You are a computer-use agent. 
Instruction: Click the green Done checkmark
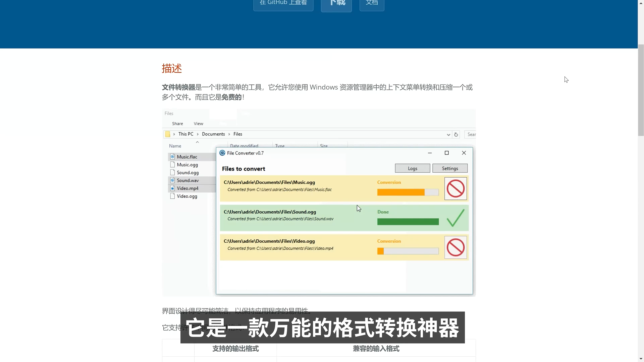tap(455, 218)
